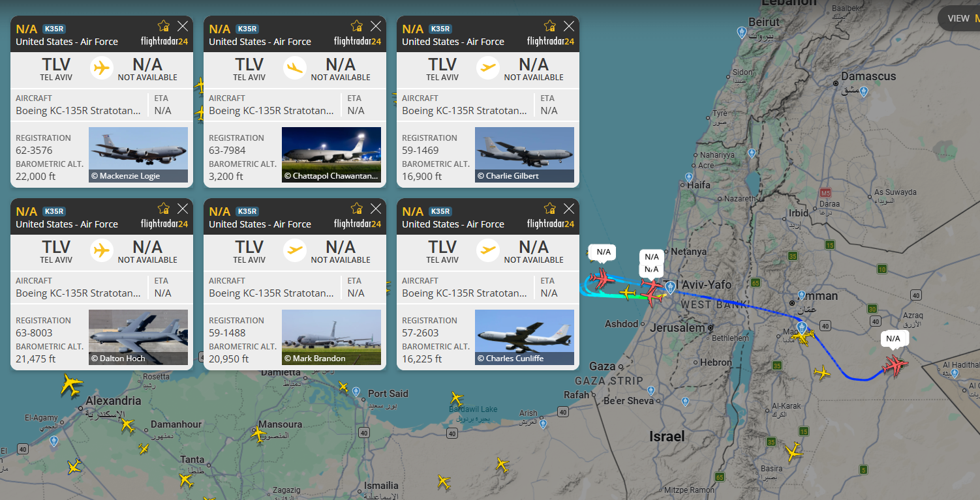Close the 59-1469 flight card
Image resolution: width=980 pixels, height=500 pixels.
(569, 26)
